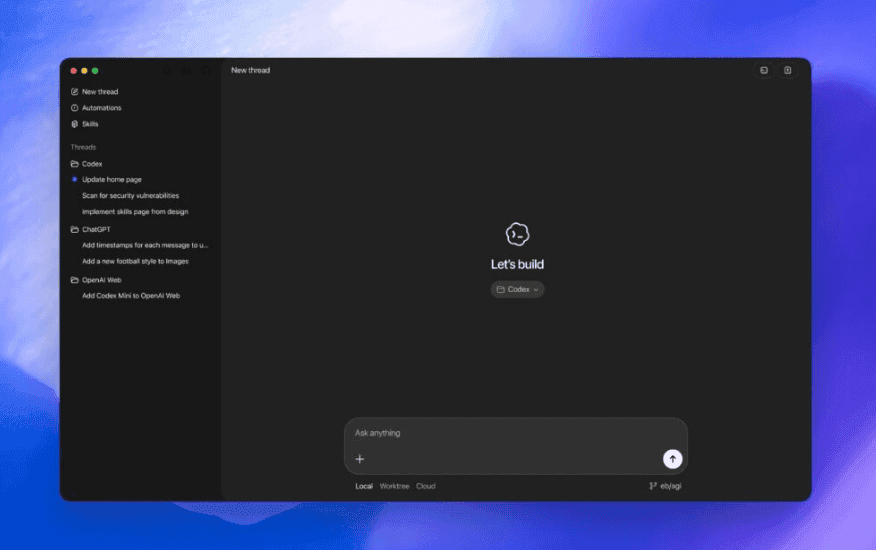Click the share icon at top right
The image size is (876, 550).
pyautogui.click(x=788, y=70)
